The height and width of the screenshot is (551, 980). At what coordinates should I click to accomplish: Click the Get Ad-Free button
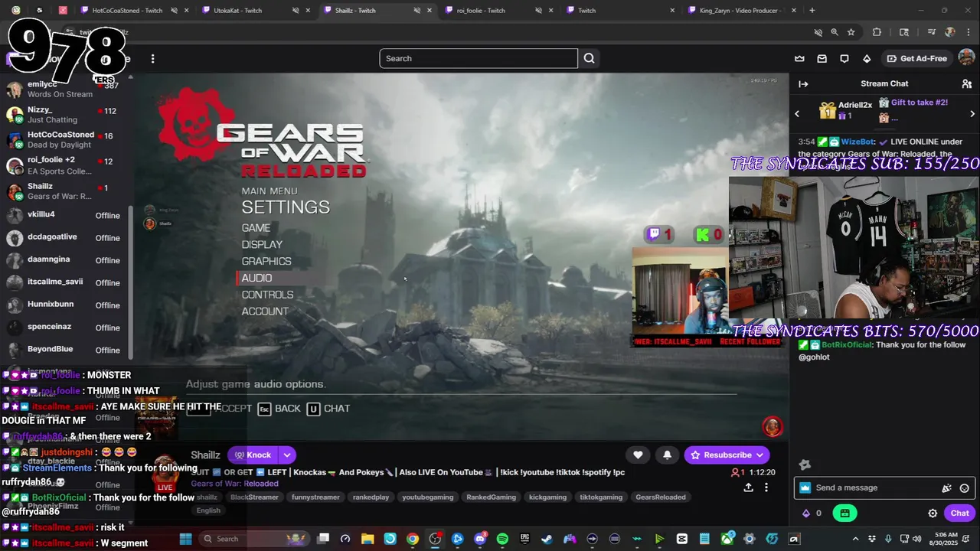[917, 58]
